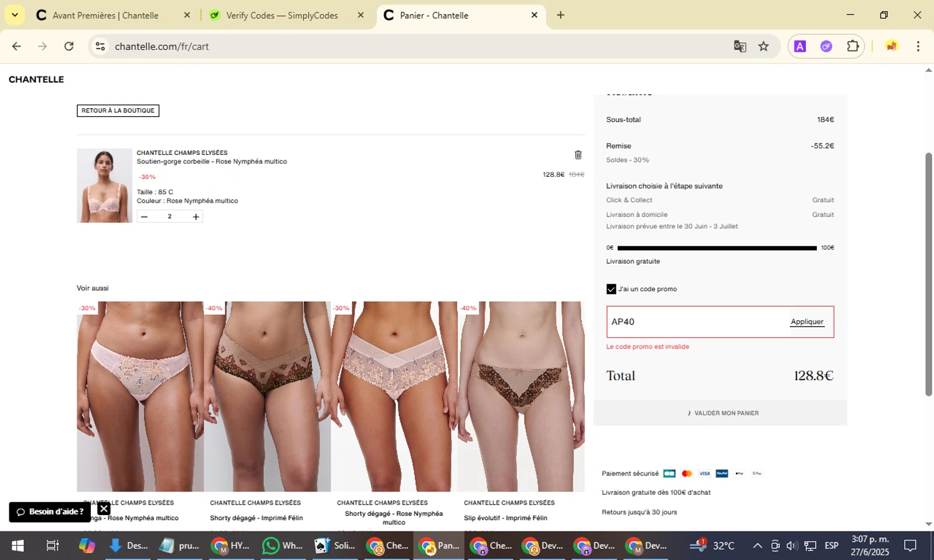Open the Shorty dégagé - Imprimé Félin product image
This screenshot has height=560, width=934.
coord(267,396)
